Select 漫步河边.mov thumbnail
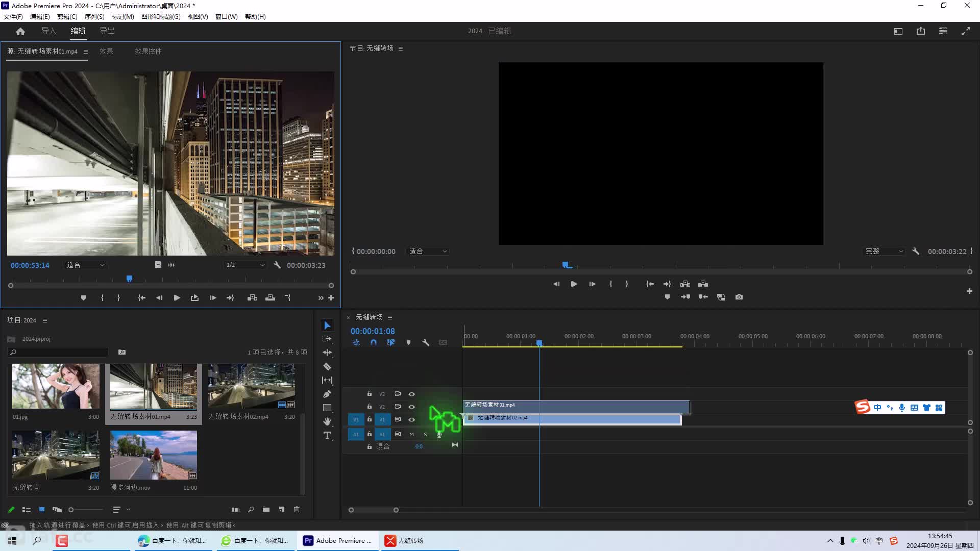Screen dimensions: 980x551 154,455
